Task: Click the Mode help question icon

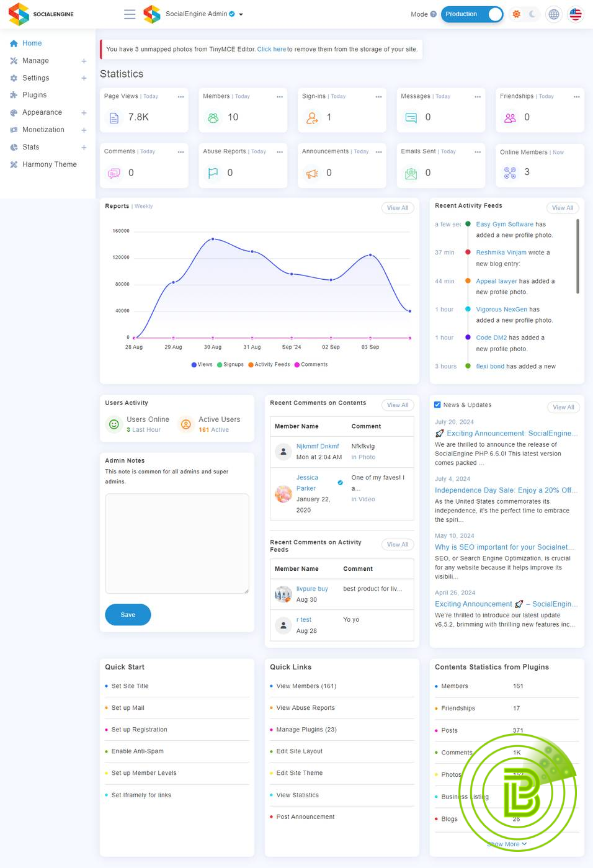Action: pyautogui.click(x=433, y=14)
